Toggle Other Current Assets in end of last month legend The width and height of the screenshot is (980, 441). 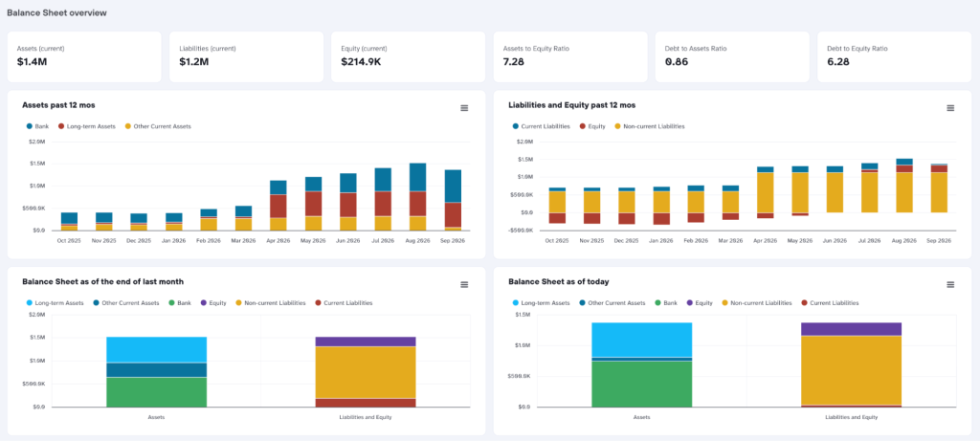click(127, 303)
